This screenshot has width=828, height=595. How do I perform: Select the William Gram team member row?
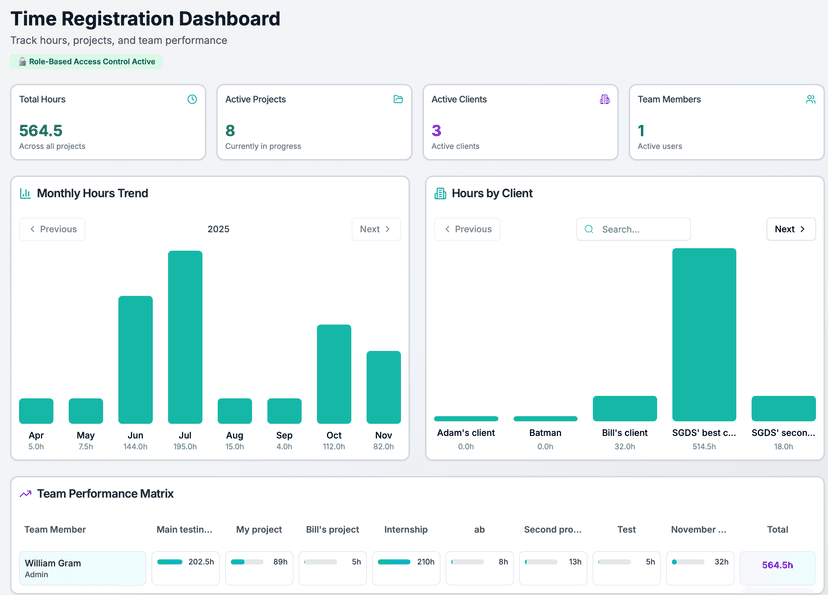82,566
